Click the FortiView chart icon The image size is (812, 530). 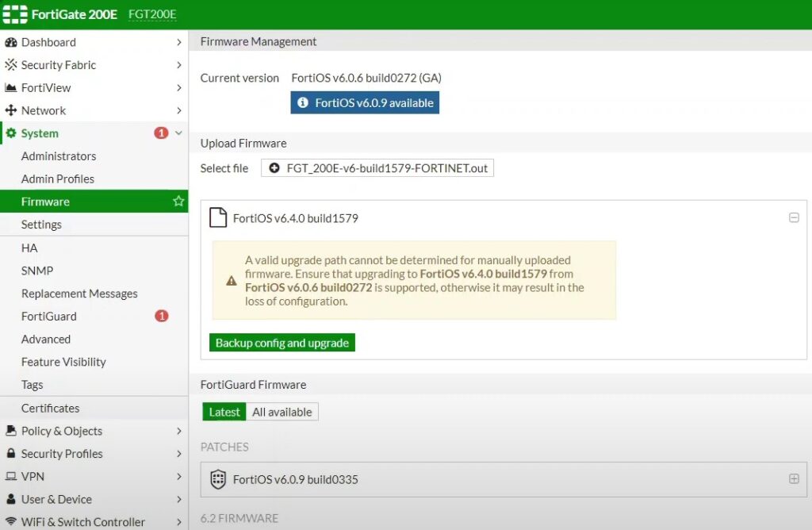(x=11, y=87)
